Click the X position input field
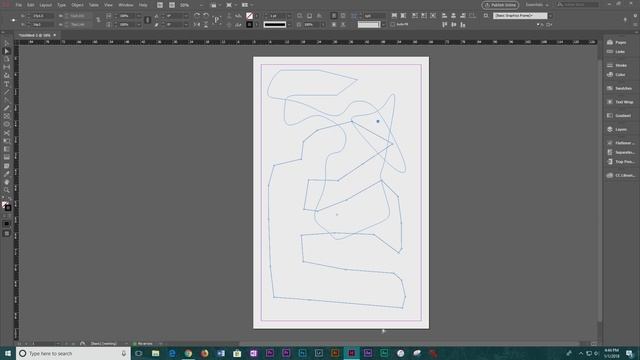The image size is (640, 360). coord(42,16)
